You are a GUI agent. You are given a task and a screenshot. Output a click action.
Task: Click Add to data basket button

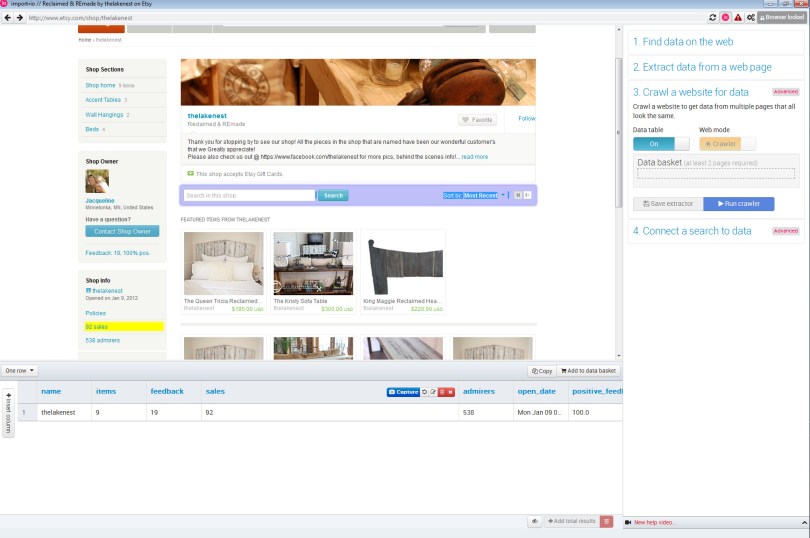(588, 371)
